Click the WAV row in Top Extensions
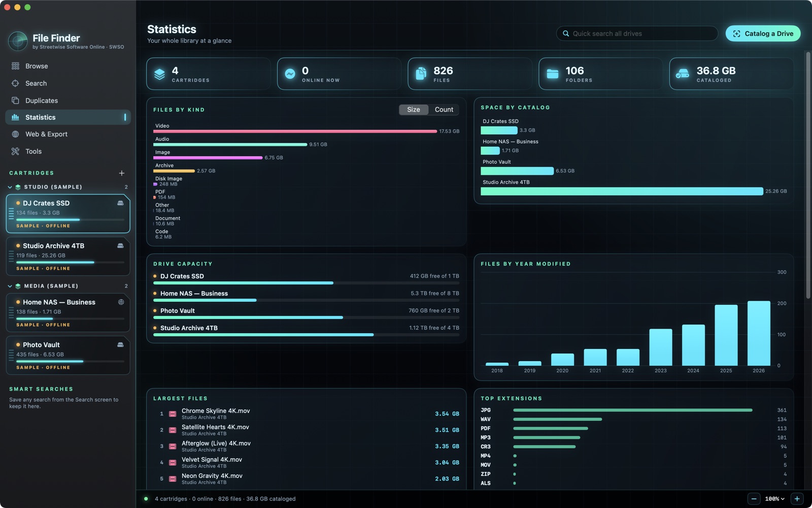Viewport: 812px width, 508px height. pyautogui.click(x=633, y=419)
